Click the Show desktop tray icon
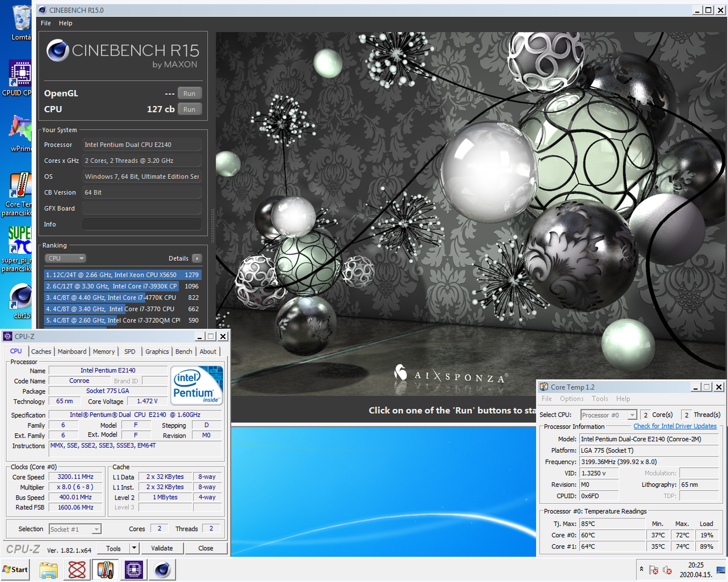Image resolution: width=728 pixels, height=582 pixels. click(x=721, y=570)
